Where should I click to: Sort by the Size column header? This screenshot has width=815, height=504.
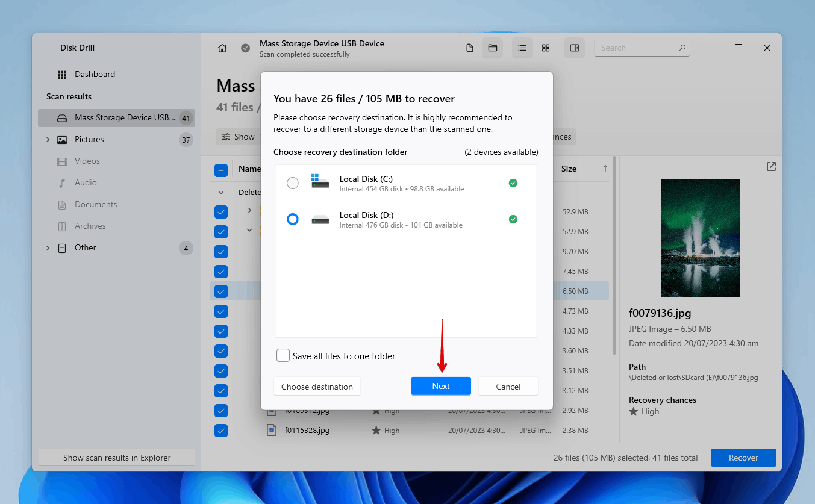569,169
